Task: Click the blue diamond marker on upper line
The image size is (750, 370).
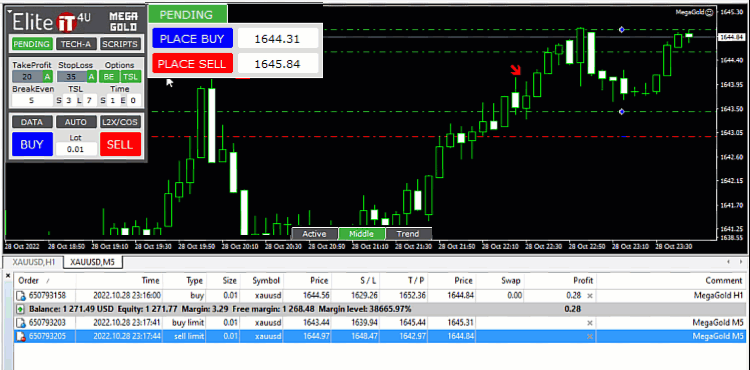Action: 621,30
